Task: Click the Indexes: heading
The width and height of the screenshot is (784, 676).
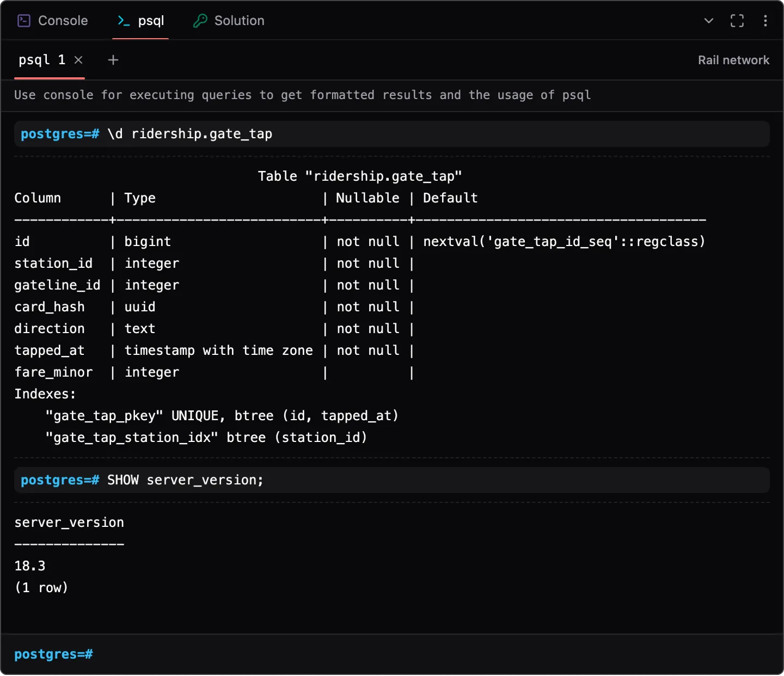Action: click(x=45, y=394)
